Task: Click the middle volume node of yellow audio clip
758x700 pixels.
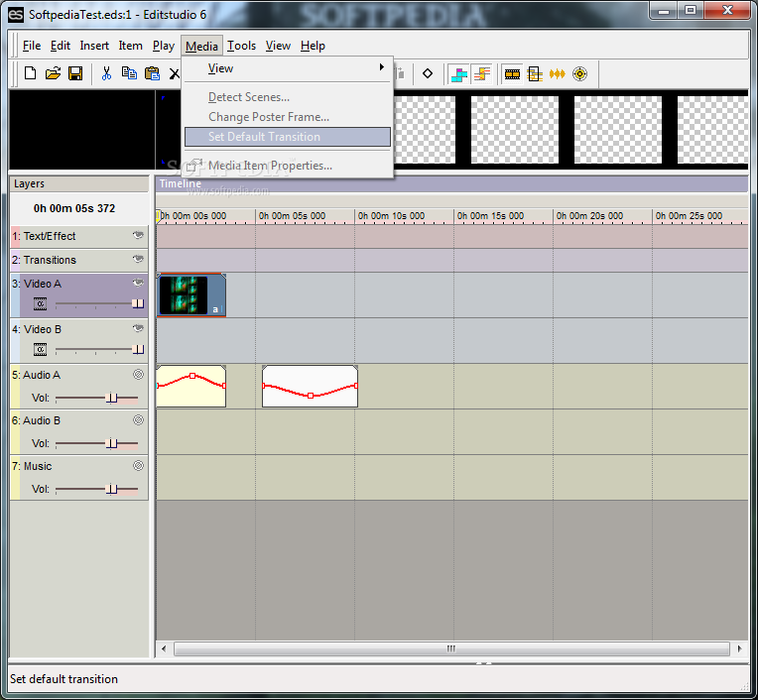Action: (192, 376)
